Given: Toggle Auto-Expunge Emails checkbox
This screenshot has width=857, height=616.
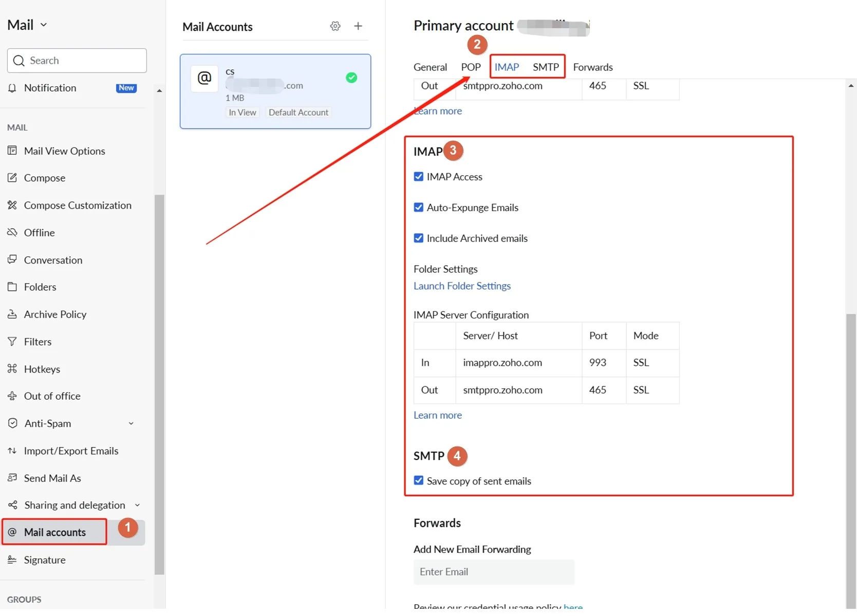Looking at the screenshot, I should 419,208.
